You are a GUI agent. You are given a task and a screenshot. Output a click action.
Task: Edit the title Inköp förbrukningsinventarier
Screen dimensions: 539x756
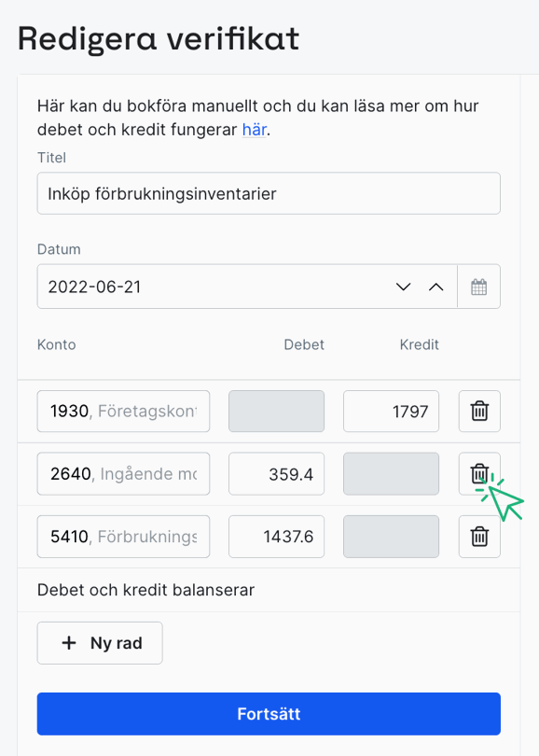pyautogui.click(x=268, y=192)
